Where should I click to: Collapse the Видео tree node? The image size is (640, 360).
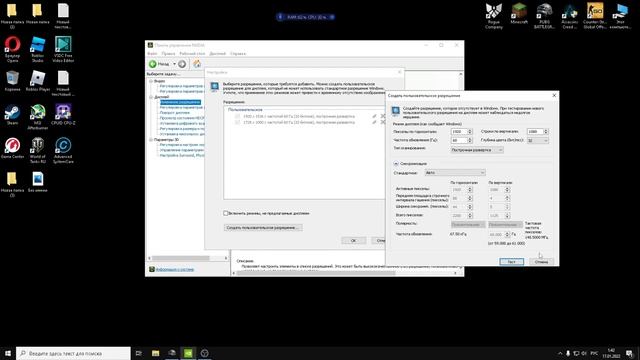[151, 81]
